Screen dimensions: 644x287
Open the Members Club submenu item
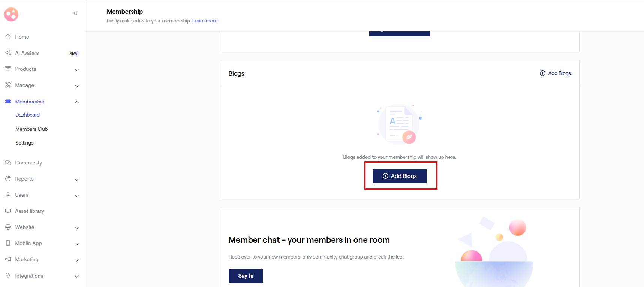click(x=31, y=129)
